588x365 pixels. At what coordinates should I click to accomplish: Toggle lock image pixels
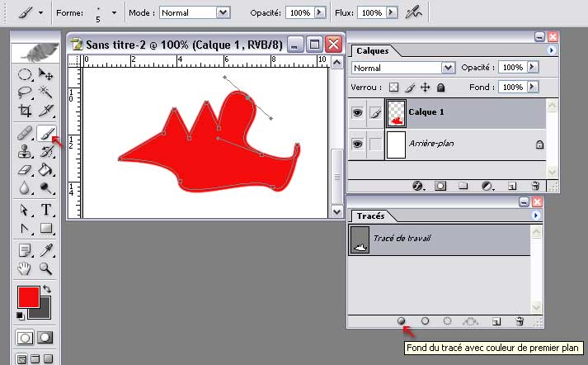point(410,88)
